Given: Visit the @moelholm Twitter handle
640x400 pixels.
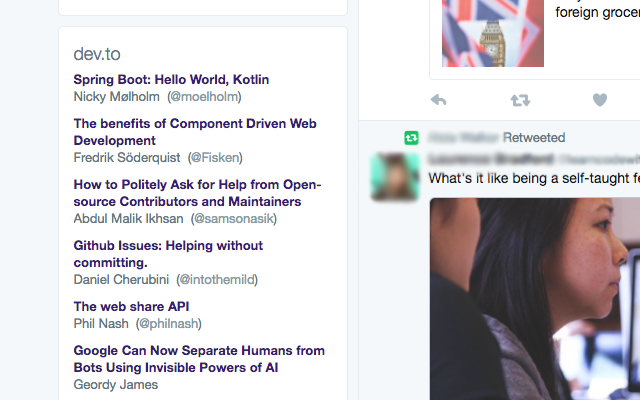Looking at the screenshot, I should (x=204, y=97).
